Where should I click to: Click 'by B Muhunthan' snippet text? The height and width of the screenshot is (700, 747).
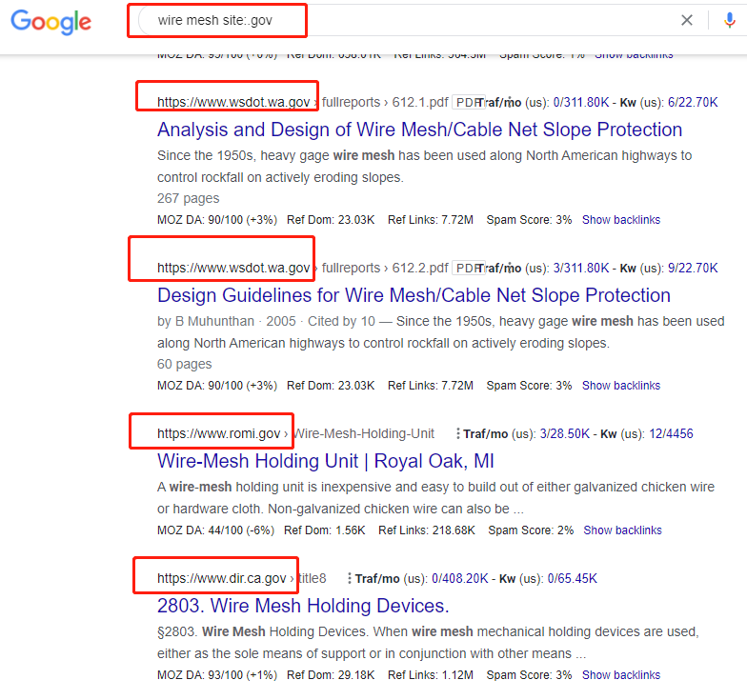tap(206, 321)
